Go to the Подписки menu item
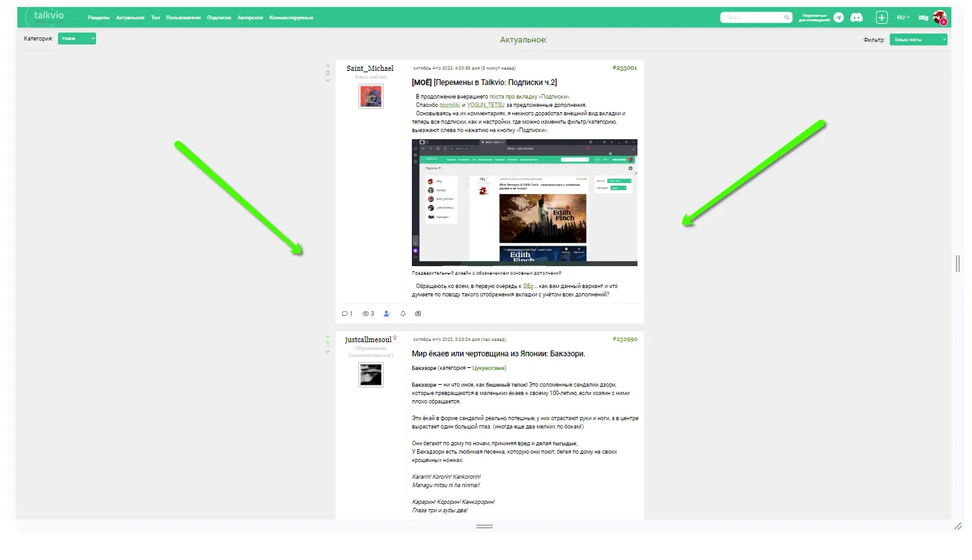Screen dimensions: 972x560 point(219,18)
